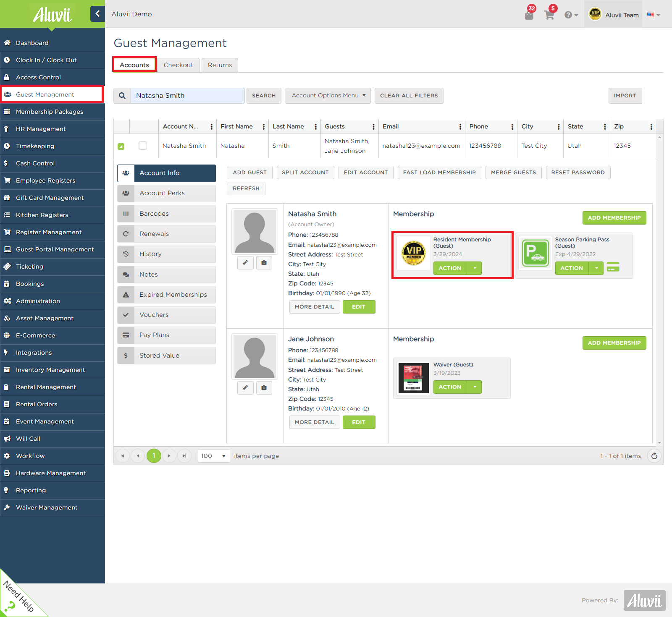Click the MERGE GUESTS button
The image size is (672, 617).
513,173
